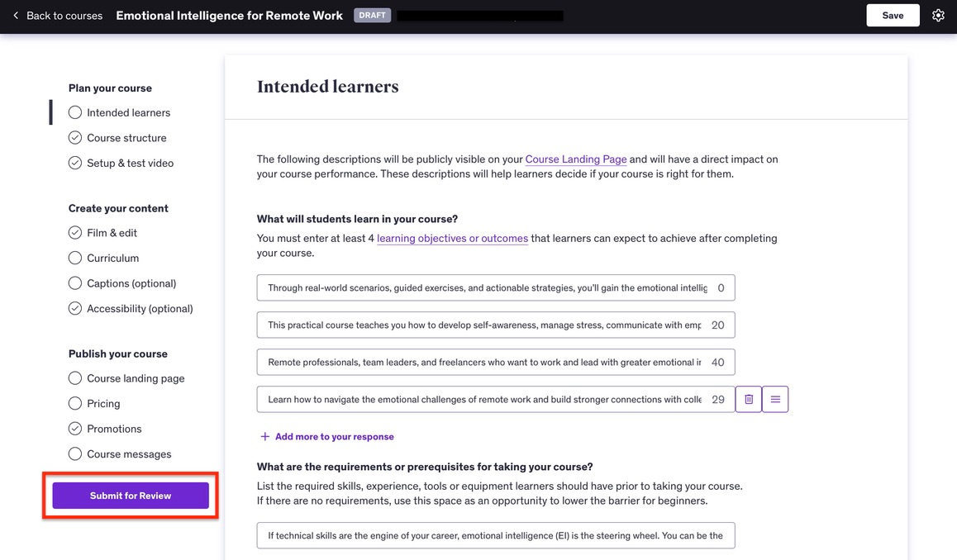Image resolution: width=957 pixels, height=560 pixels.
Task: Click the 'Create your content' heading
Action: pos(118,208)
